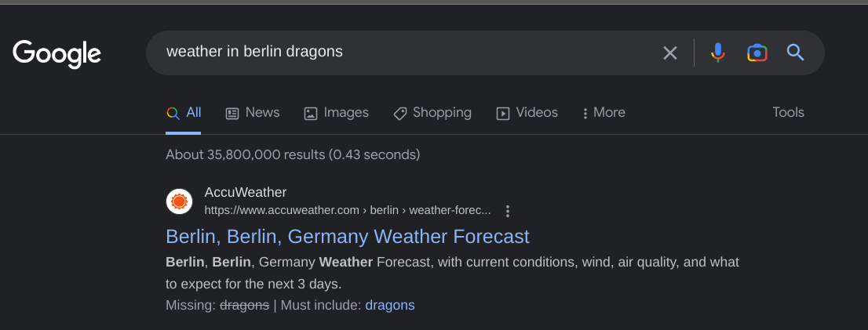Expand the More search filters menu
The image size is (868, 330).
coord(603,113)
